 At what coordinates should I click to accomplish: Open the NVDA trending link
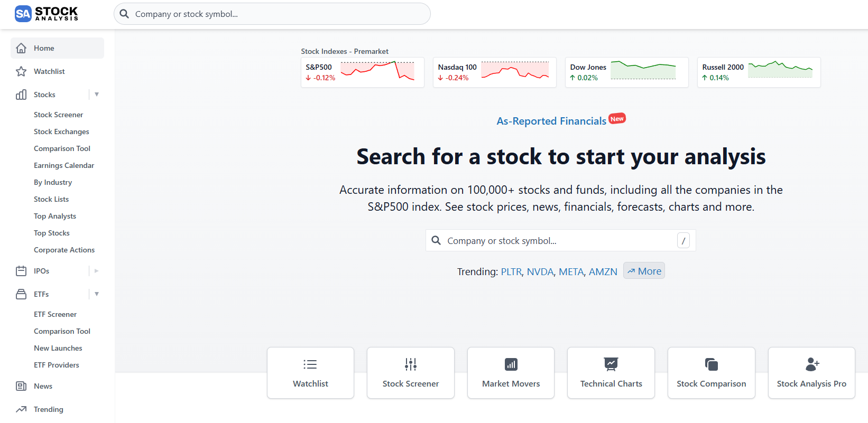tap(540, 271)
